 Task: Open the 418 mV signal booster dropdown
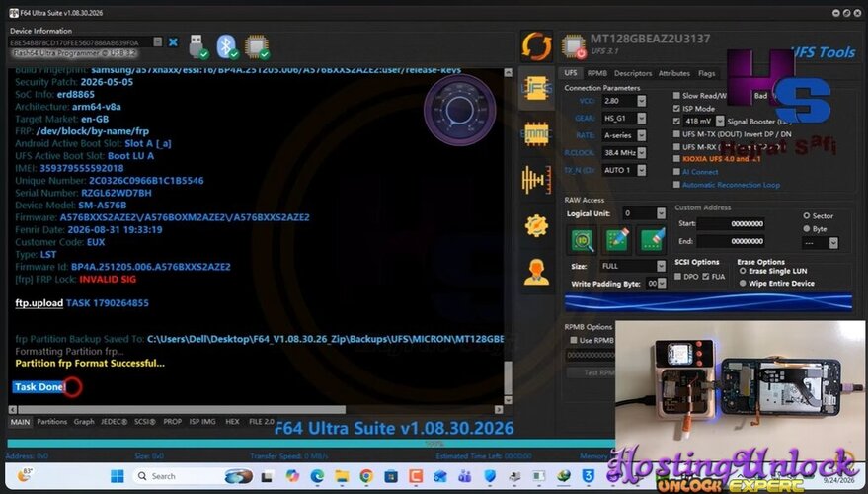click(720, 121)
